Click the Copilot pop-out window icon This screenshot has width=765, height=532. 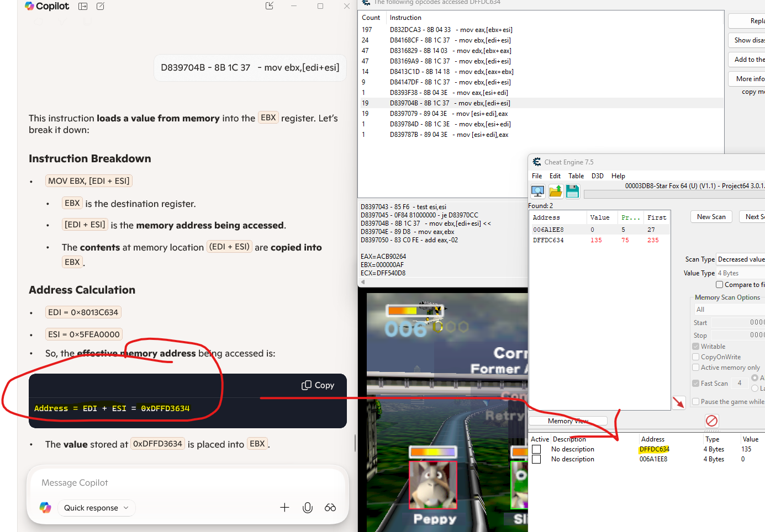point(270,6)
